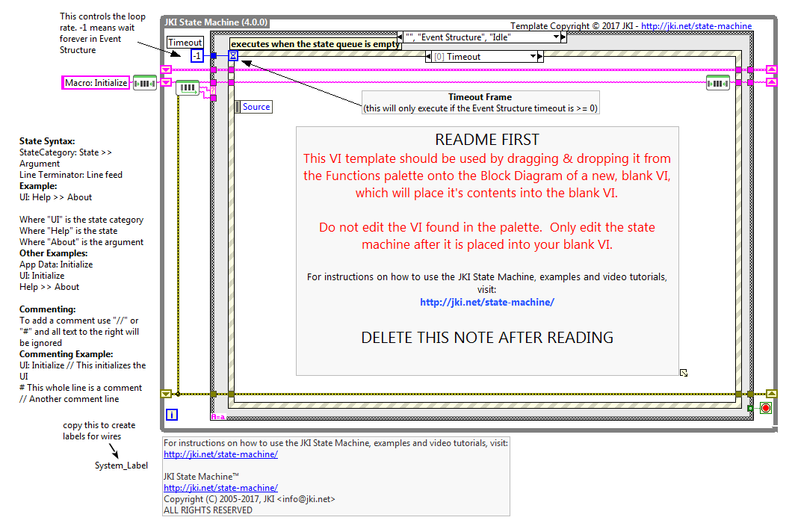Click the "", "Event Structure", "Idle" case label
Viewport: 795px width, 532px height.
pyautogui.click(x=458, y=37)
